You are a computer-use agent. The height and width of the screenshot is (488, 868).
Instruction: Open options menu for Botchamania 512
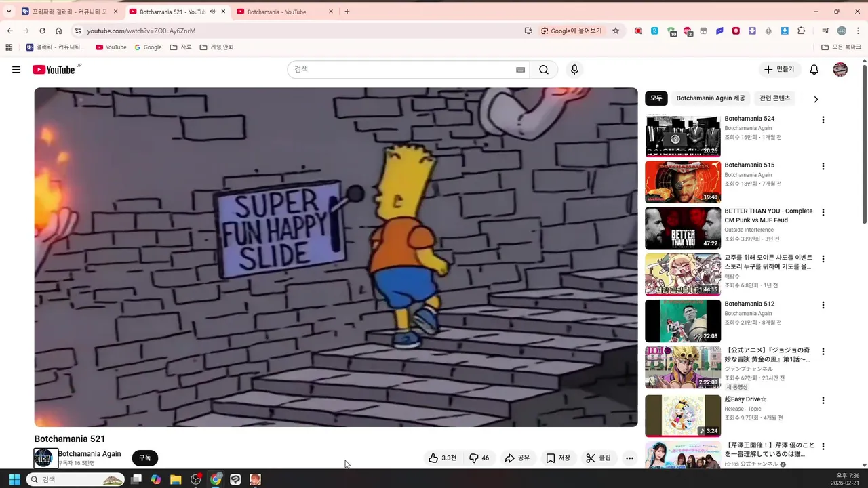(823, 305)
